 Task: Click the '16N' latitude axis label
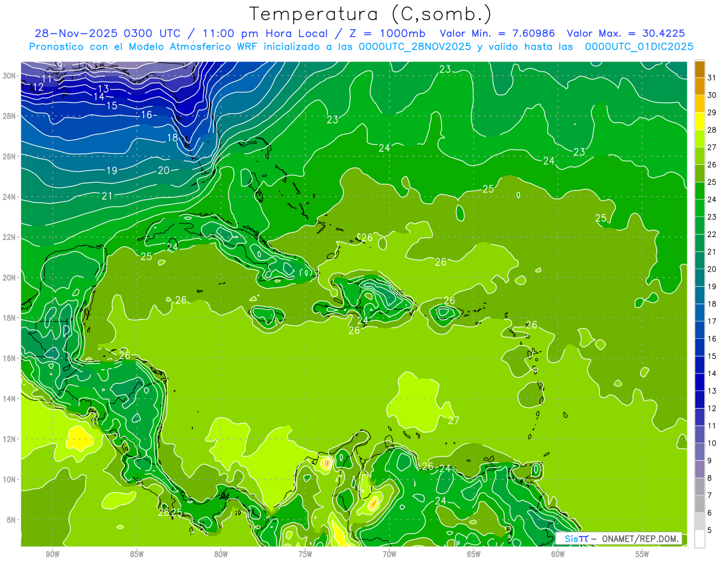[10, 358]
